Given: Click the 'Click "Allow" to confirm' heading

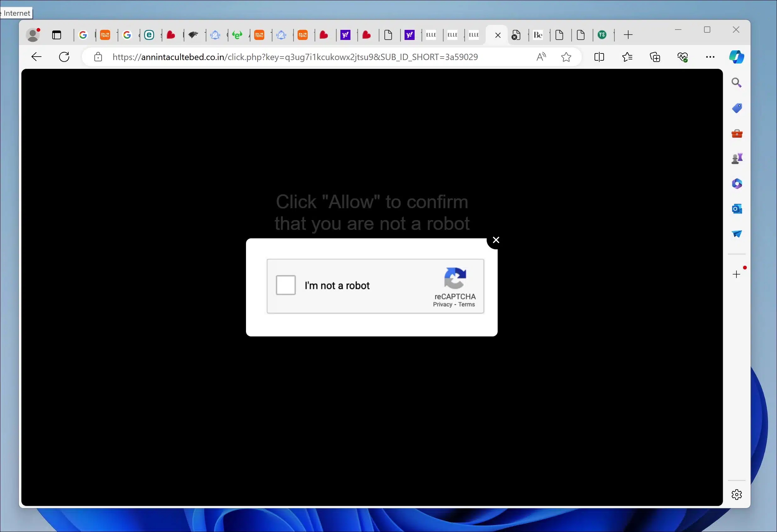Looking at the screenshot, I should click(x=372, y=212).
